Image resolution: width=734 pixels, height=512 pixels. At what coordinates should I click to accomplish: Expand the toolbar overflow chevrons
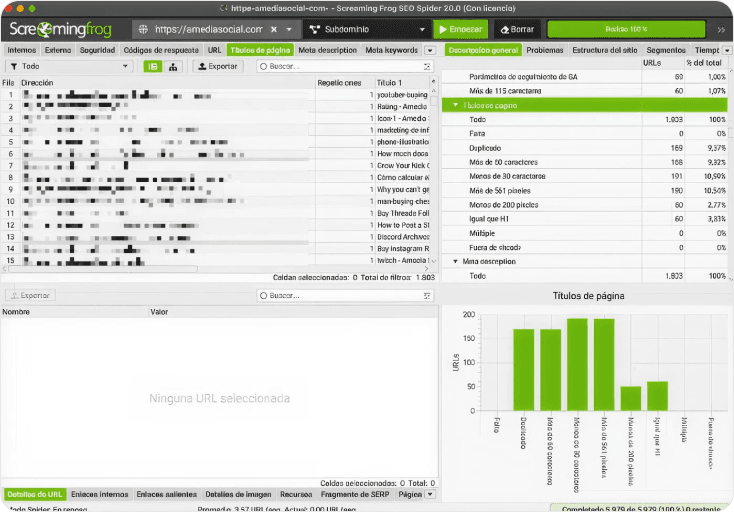(721, 29)
